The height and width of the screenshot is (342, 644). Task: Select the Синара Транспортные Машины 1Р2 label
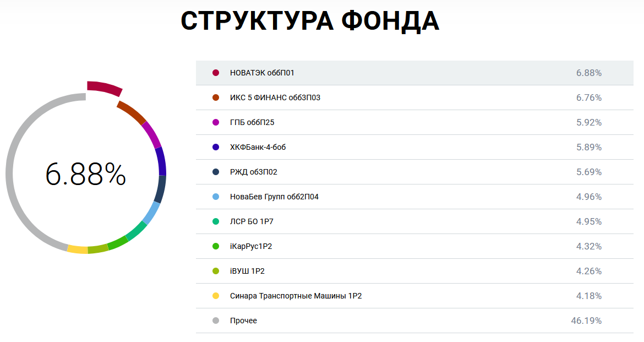(296, 296)
